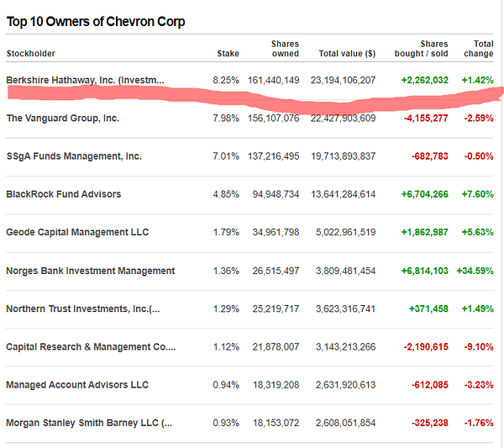Click shares owned value 34,961,798
504x448 pixels.
pyautogui.click(x=276, y=232)
